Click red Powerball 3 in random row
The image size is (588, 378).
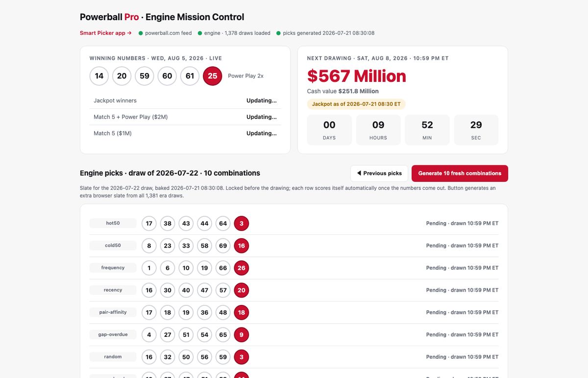click(x=242, y=357)
